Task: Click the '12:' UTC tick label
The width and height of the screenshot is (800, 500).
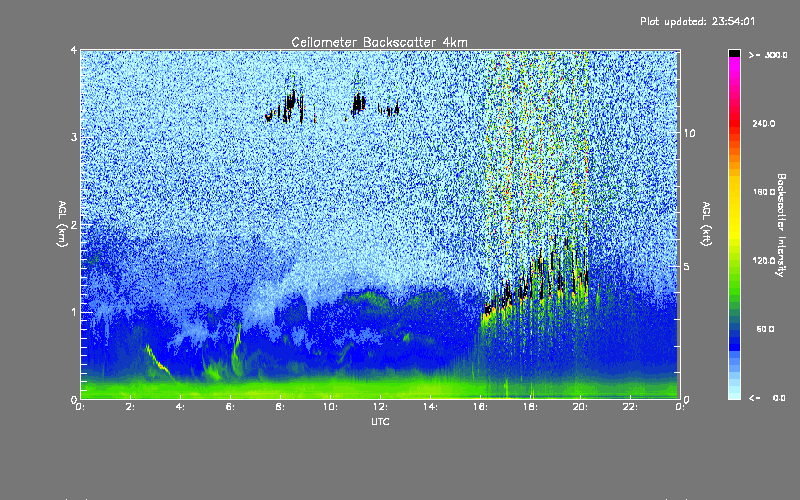Action: click(380, 407)
